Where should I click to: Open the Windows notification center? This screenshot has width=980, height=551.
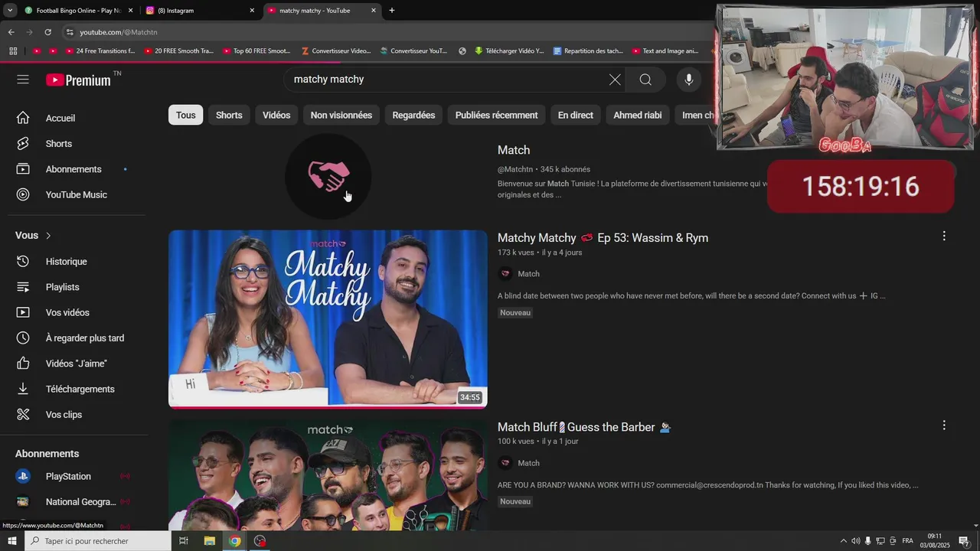tap(964, 541)
